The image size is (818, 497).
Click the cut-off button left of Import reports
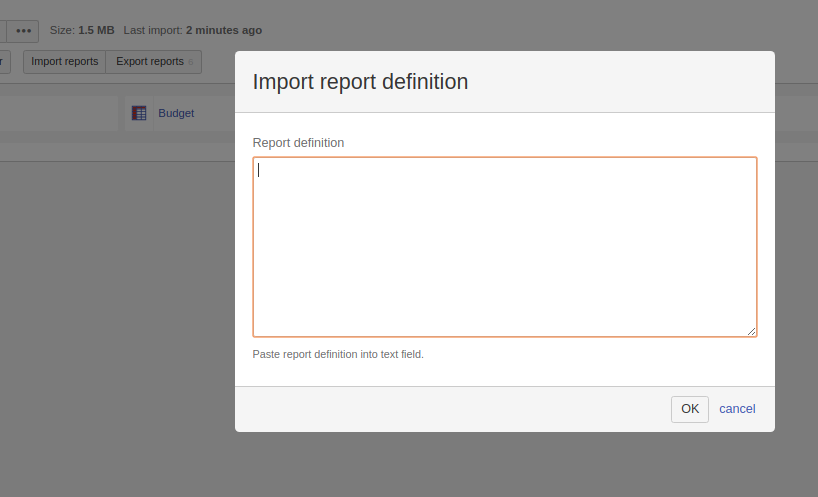pyautogui.click(x=4, y=62)
